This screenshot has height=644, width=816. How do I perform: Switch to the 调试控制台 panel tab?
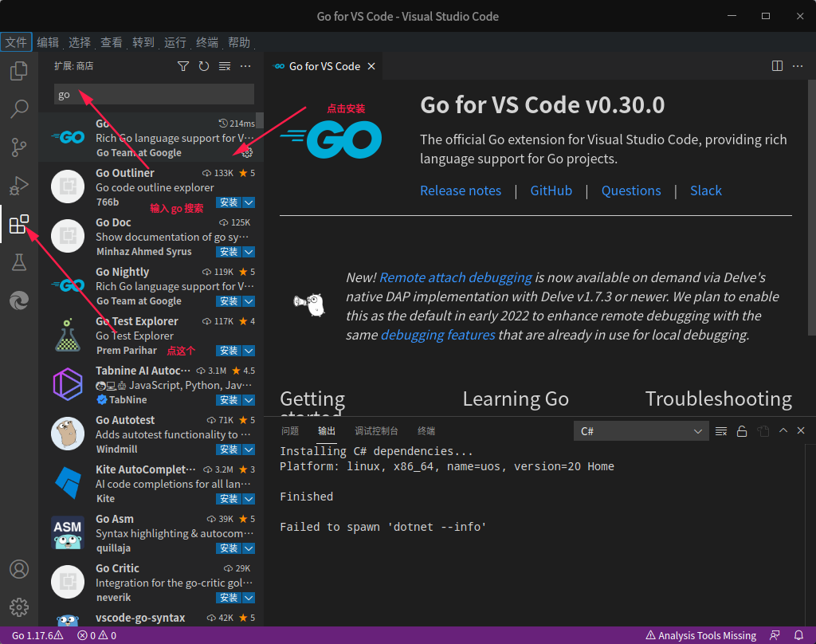point(376,431)
